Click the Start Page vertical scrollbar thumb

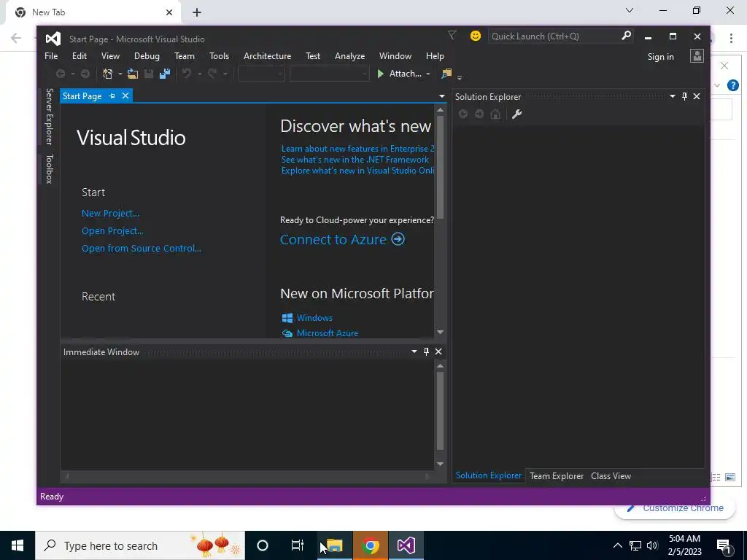[440, 168]
